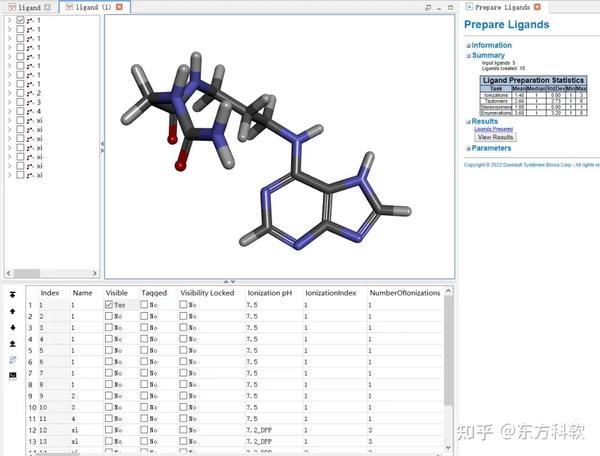Image resolution: width=600 pixels, height=456 pixels.
Task: Open the window list icon above the 3D view
Action: tap(428, 8)
